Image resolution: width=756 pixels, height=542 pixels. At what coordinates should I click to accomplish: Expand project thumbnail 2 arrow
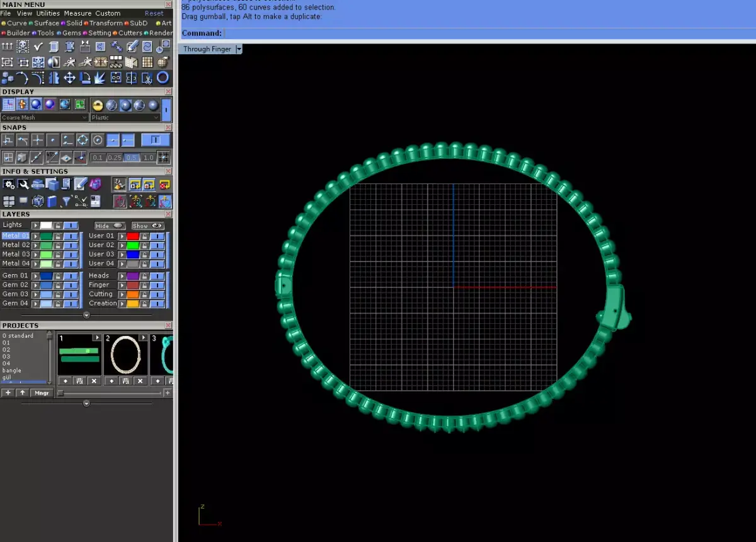tap(143, 338)
